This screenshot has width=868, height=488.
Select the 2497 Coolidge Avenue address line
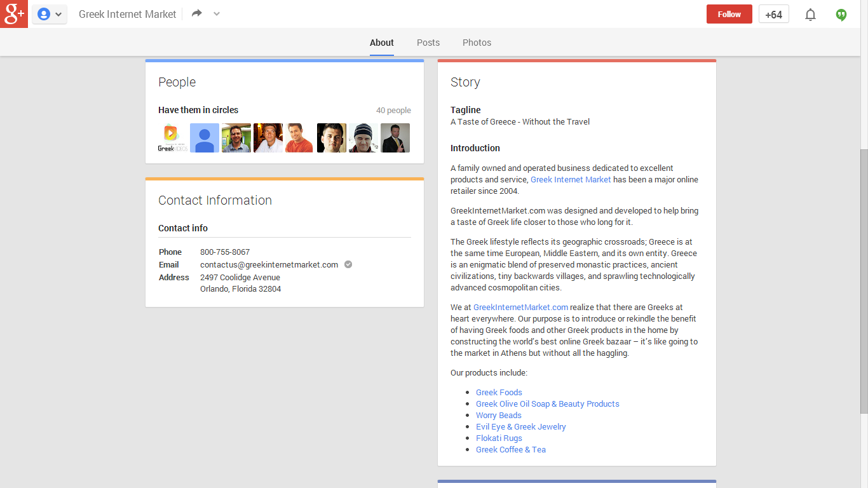(240, 278)
